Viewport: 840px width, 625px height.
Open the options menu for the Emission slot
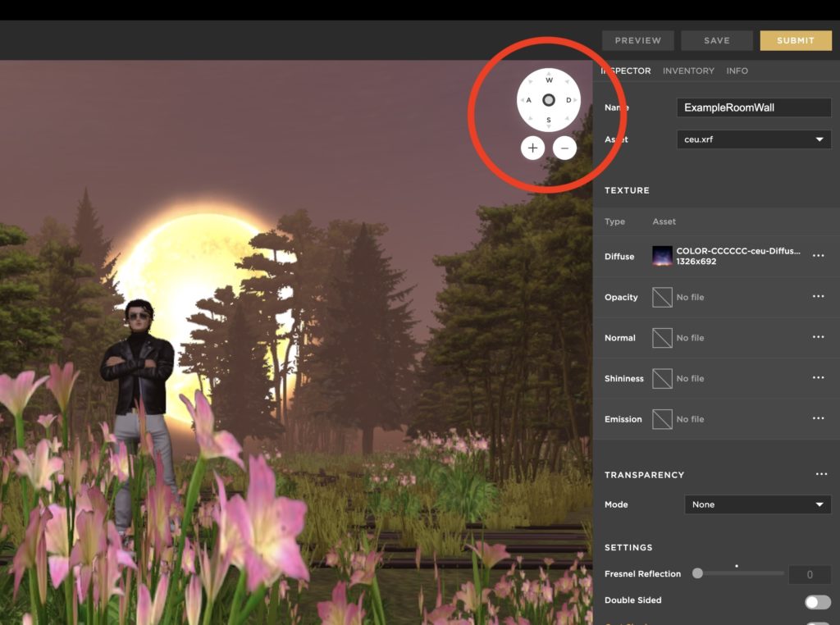click(818, 418)
